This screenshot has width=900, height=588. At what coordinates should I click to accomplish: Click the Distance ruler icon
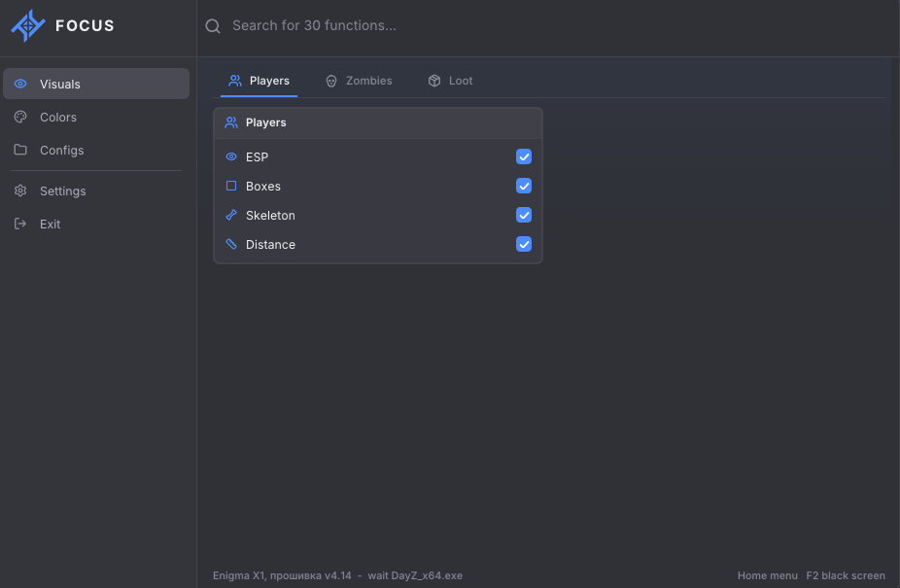[x=231, y=244]
